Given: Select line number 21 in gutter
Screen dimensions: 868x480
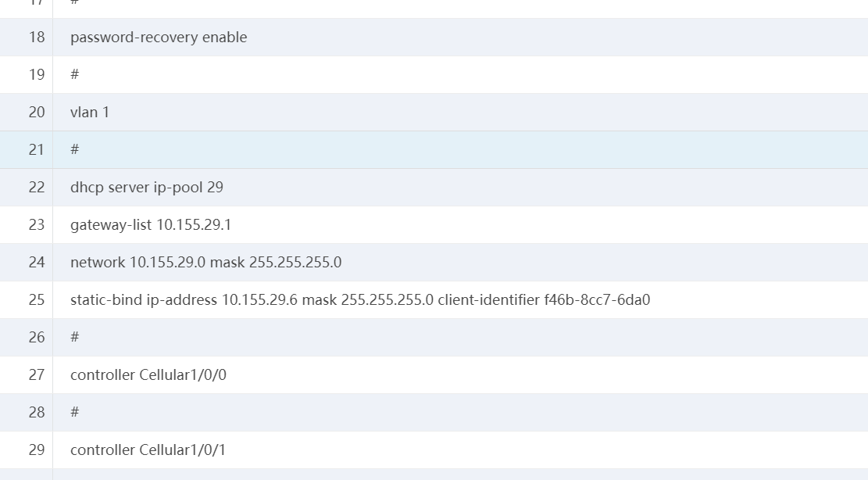Looking at the screenshot, I should click(x=37, y=150).
